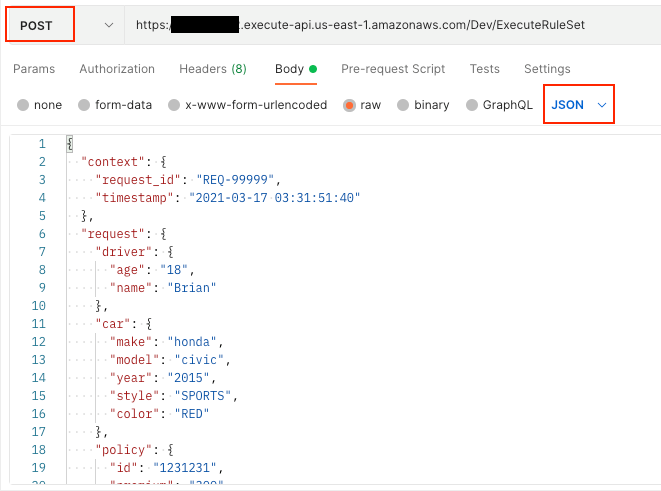Image resolution: width=661 pixels, height=491 pixels.
Task: Select the GraphQL radio button
Action: [x=472, y=105]
